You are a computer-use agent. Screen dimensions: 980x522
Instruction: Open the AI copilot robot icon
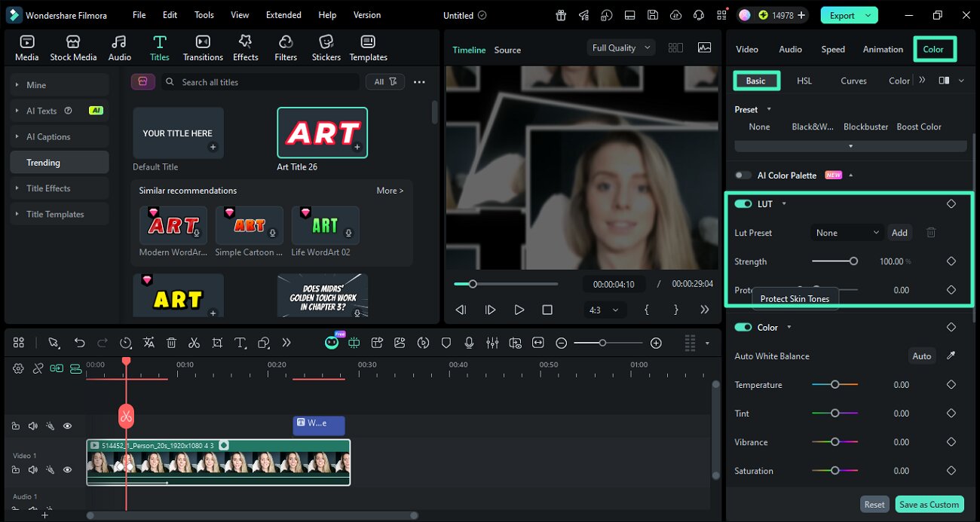click(332, 343)
